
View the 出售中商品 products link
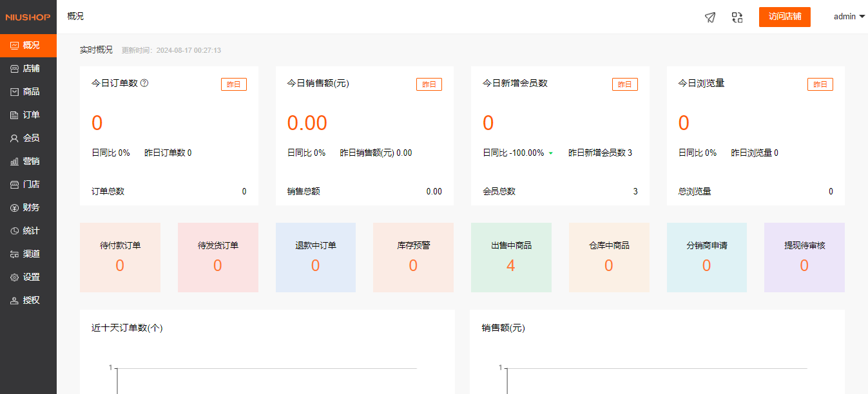point(511,257)
